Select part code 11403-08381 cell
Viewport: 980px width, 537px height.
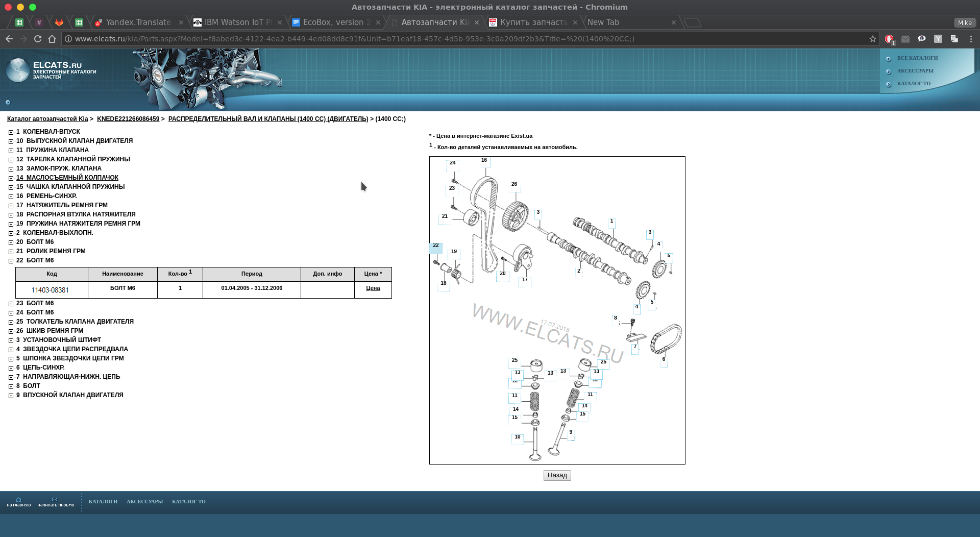pyautogui.click(x=52, y=290)
